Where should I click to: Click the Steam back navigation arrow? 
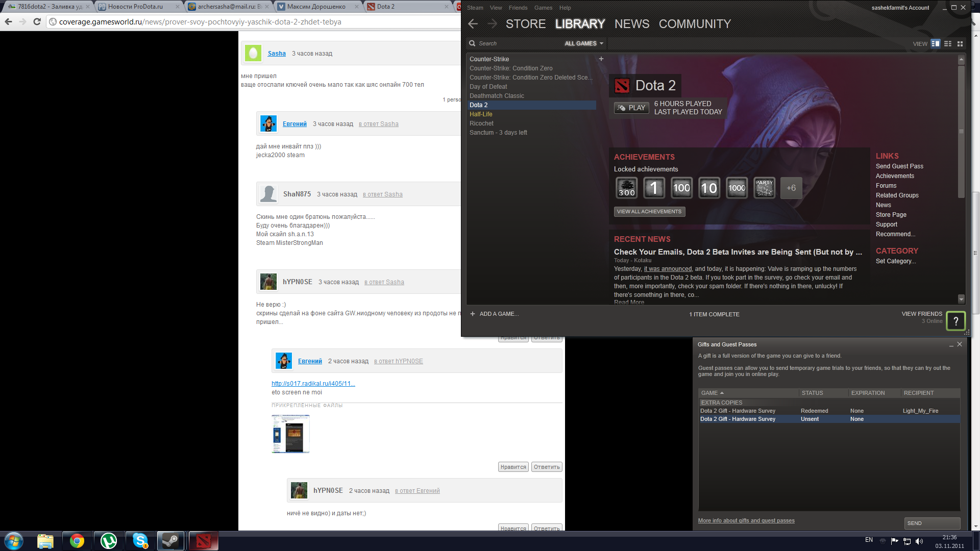click(x=473, y=24)
